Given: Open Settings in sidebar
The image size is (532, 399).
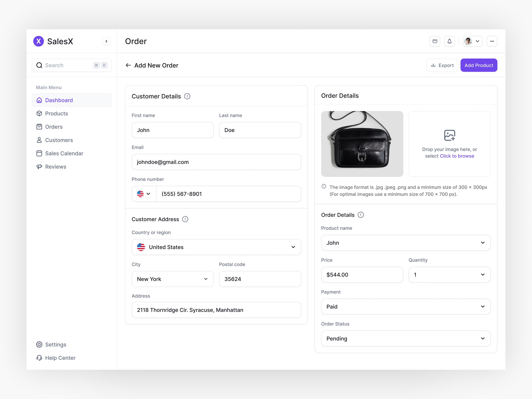Looking at the screenshot, I should (x=72, y=344).
